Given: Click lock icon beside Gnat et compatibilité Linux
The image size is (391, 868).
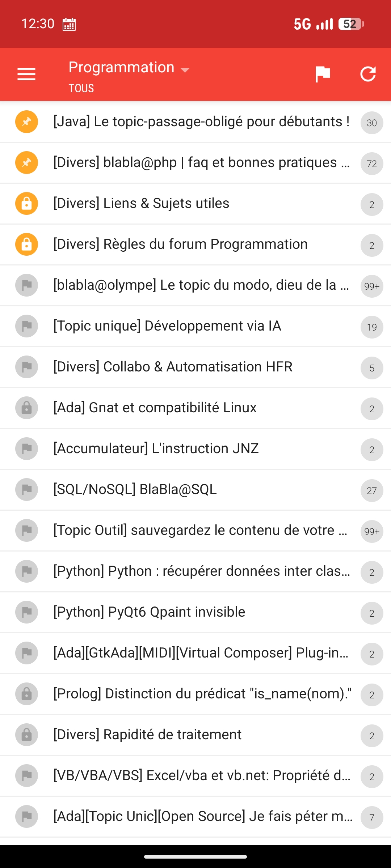Looking at the screenshot, I should click(26, 408).
